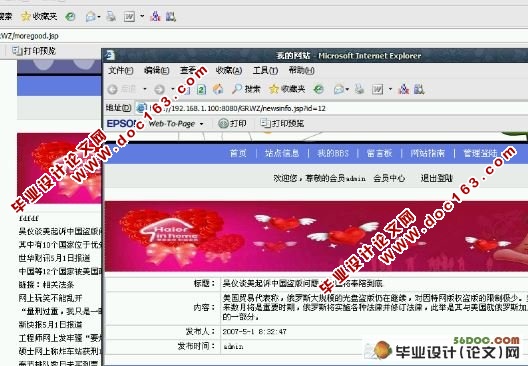Open 中国等12个国家 news link

60,271
